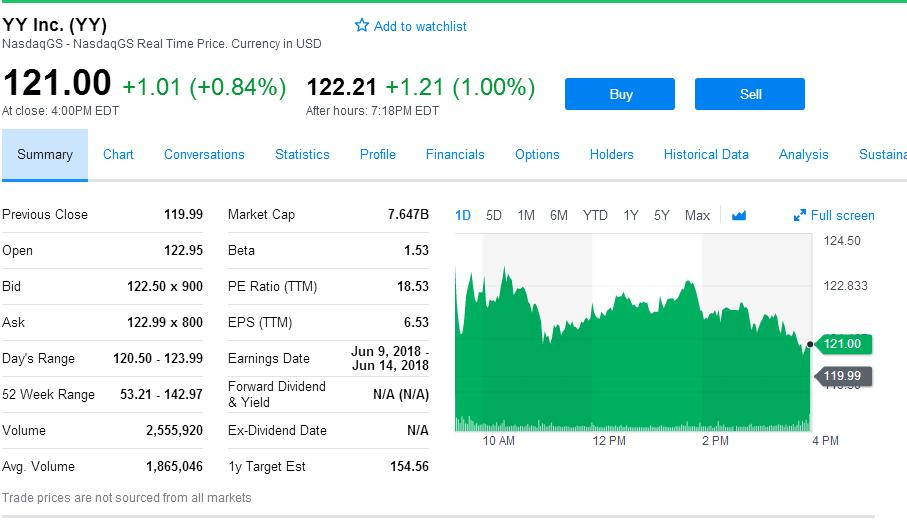907x520 pixels.
Task: Click the Add to watchlist link
Action: pyautogui.click(x=420, y=26)
